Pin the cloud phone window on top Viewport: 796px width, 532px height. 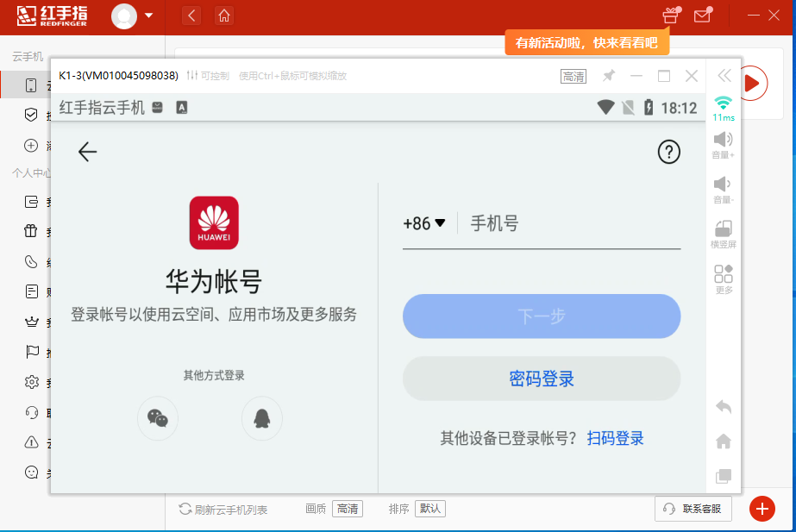609,76
